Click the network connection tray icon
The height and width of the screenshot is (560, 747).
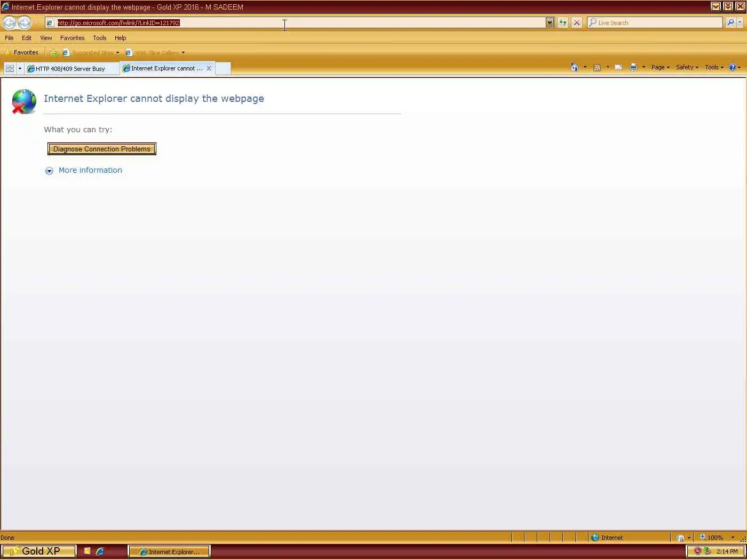[708, 551]
